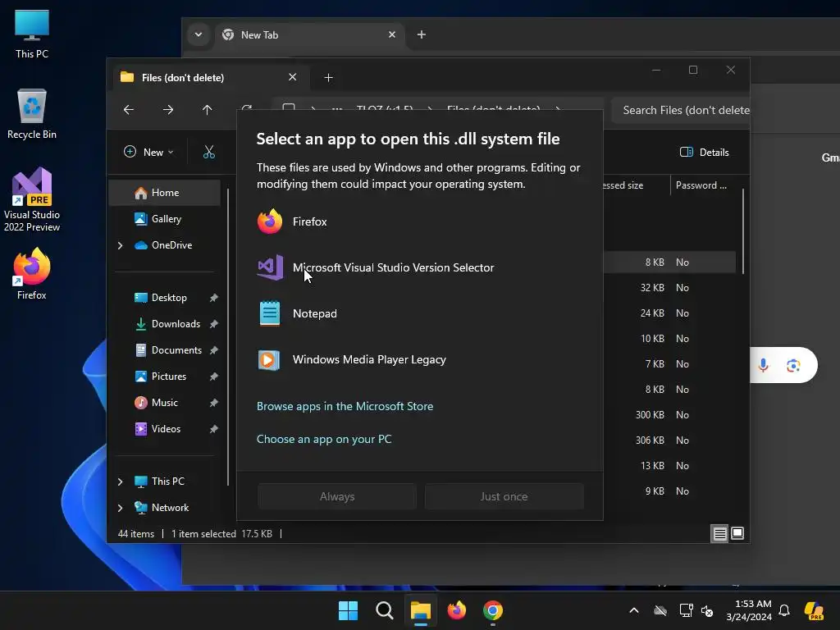840x630 pixels.
Task: Open a new tab in Chrome
Action: pos(422,34)
